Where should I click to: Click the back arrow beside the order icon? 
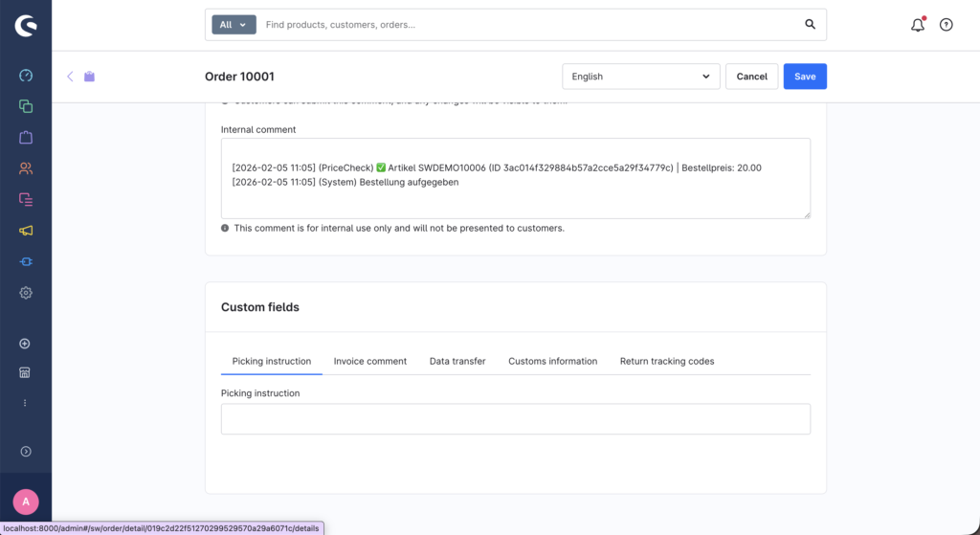pos(70,77)
